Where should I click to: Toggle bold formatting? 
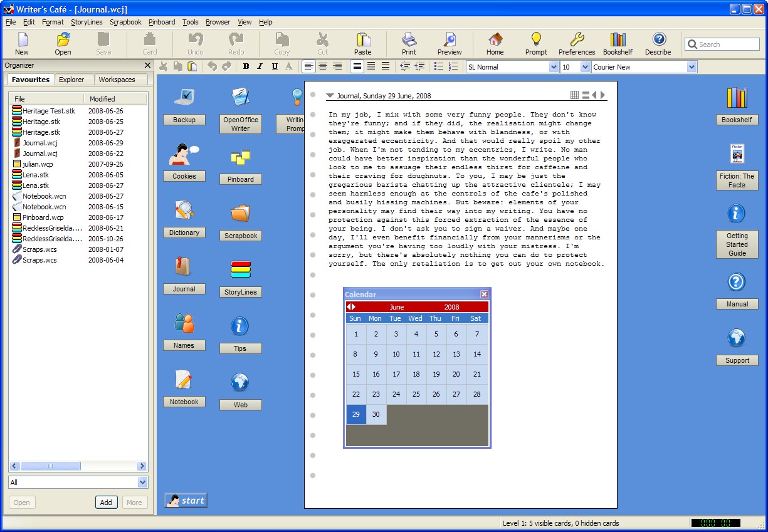246,66
